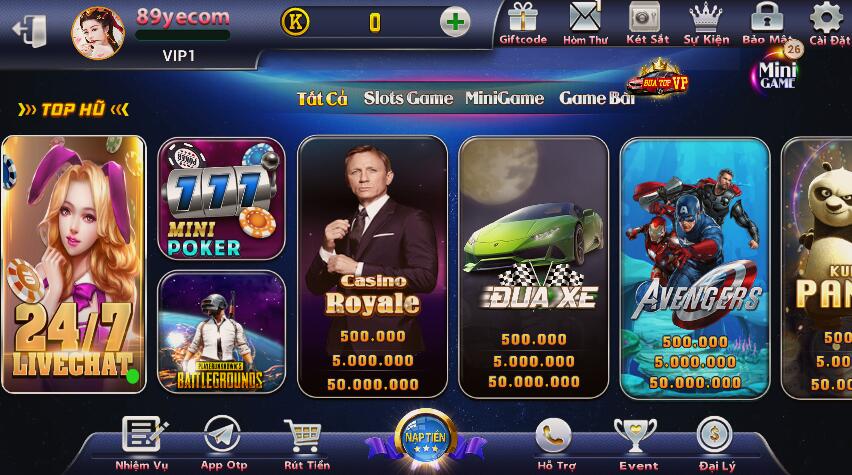This screenshot has width=852, height=475.
Task: Click the Nạp Tiền deposit button
Action: tap(425, 438)
